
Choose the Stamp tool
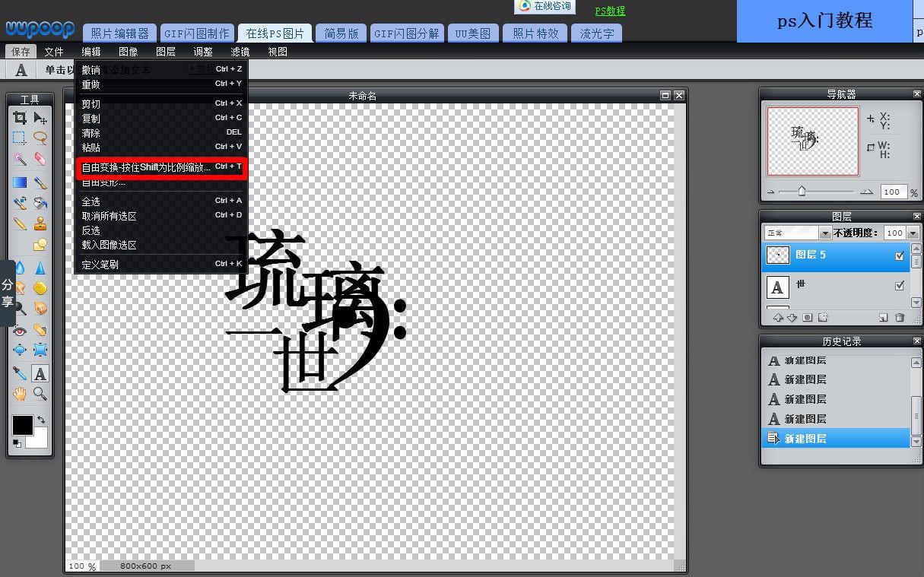tap(41, 224)
